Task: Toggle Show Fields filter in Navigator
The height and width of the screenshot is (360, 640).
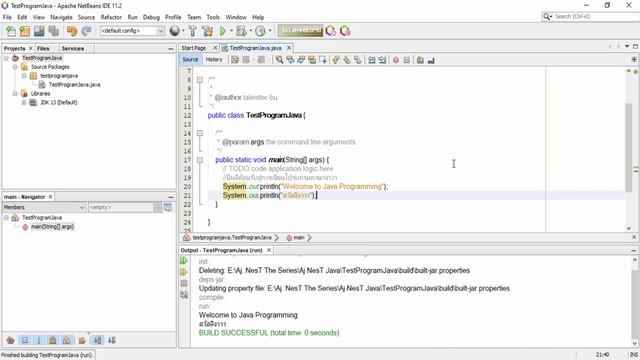Action: coord(25,340)
